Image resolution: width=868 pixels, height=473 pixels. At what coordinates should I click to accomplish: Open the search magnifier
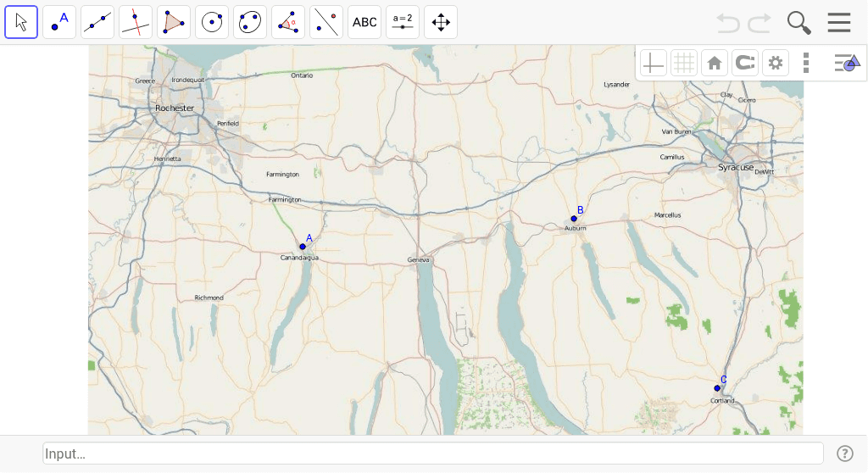point(798,23)
